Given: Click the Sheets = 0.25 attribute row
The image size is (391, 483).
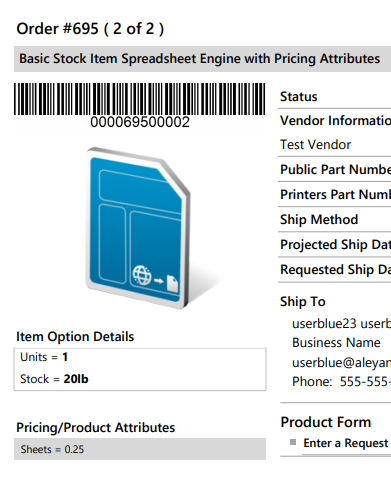Looking at the screenshot, I should [x=140, y=449].
